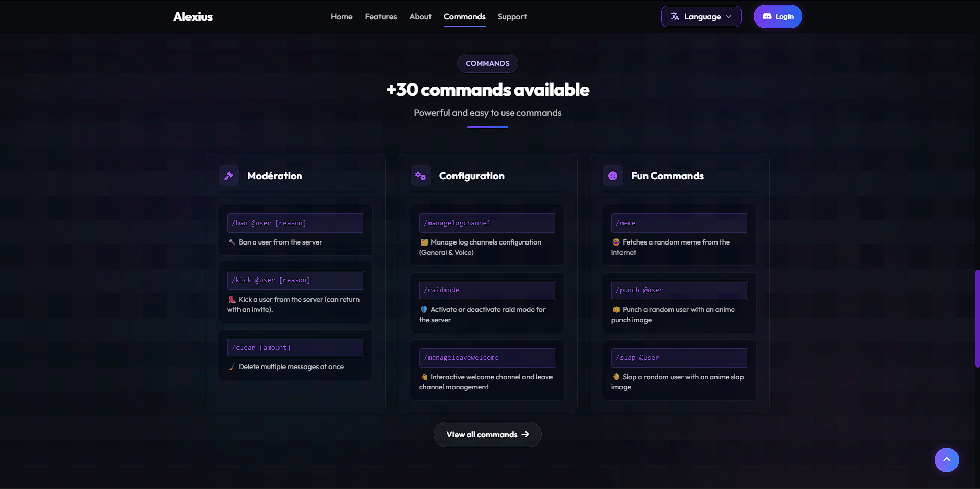Image resolution: width=980 pixels, height=489 pixels.
Task: Navigate to the About page
Action: [x=420, y=16]
